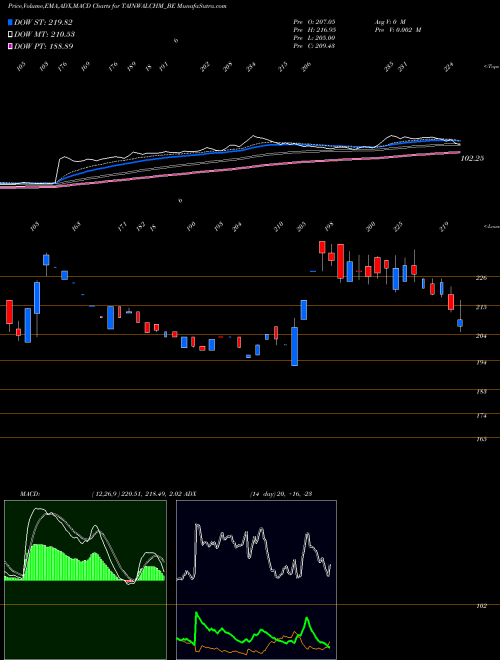Click the 194 price level label
500x660 pixels.
[482, 362]
